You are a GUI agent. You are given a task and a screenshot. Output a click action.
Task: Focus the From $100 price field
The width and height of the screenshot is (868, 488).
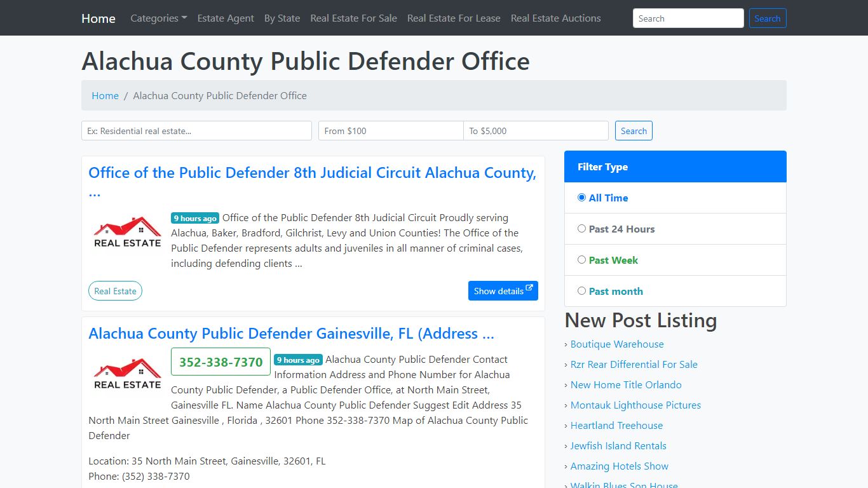(391, 131)
